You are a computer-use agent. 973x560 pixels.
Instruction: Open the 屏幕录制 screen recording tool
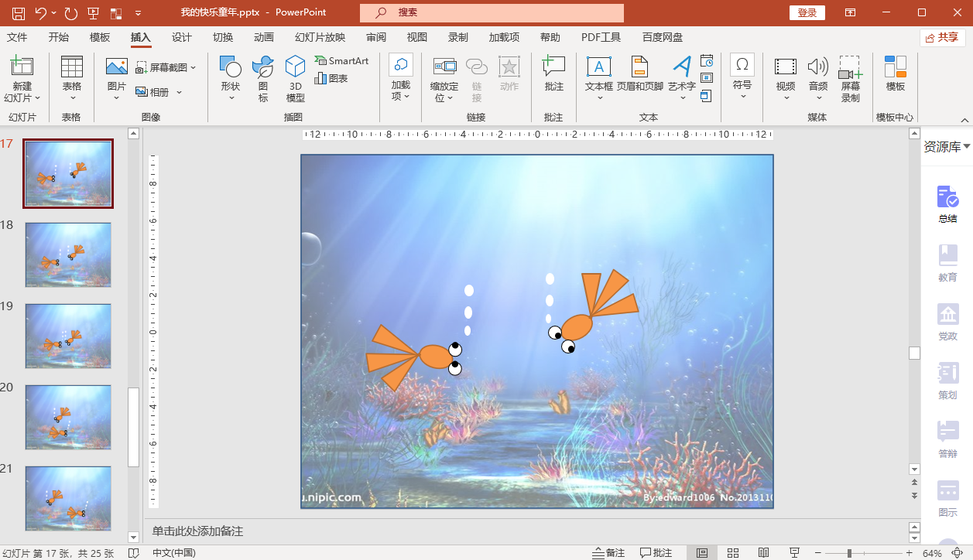tap(850, 79)
